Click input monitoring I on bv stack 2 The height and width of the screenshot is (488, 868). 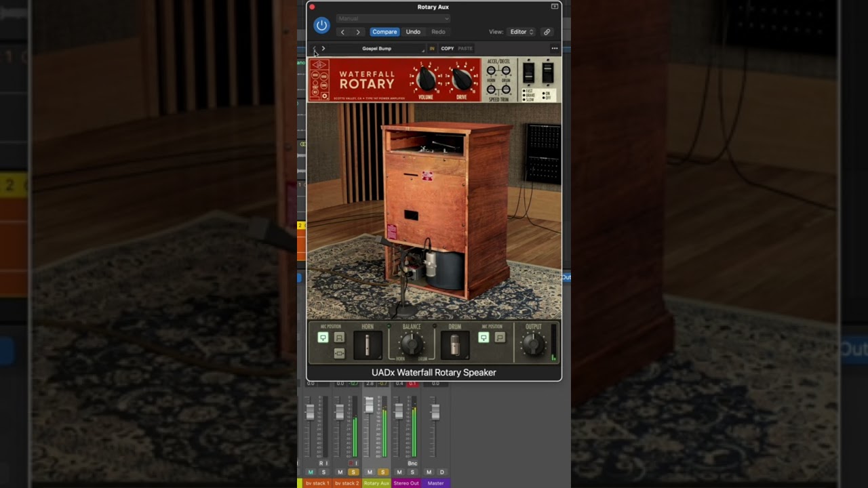(357, 463)
